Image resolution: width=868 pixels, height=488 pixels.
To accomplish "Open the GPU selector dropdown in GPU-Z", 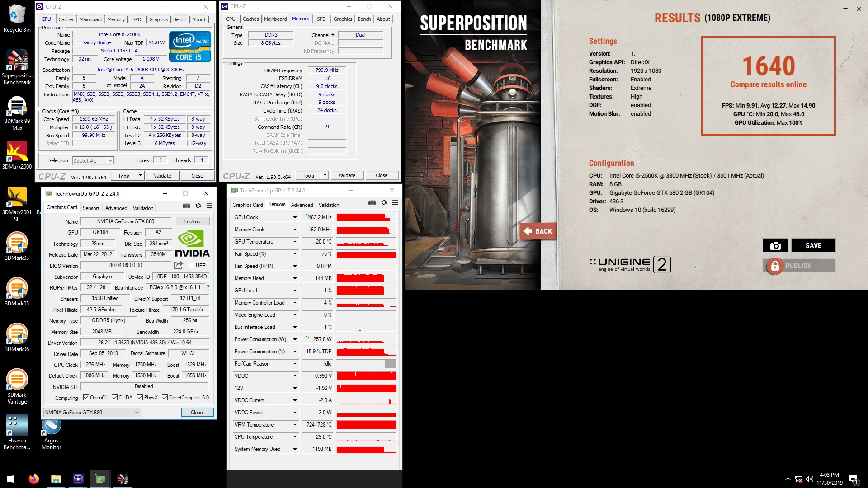I will tap(92, 413).
